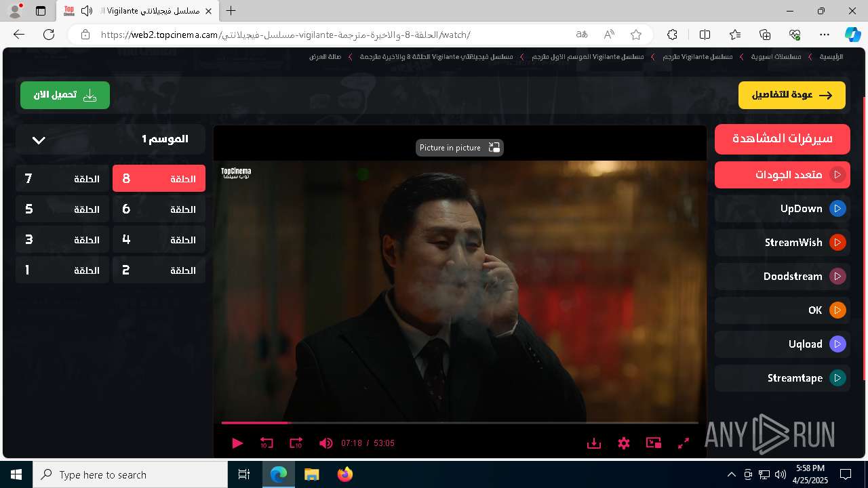Screen dimensions: 868x488
Task: Mute the tab via speaker icon
Action: (87, 11)
